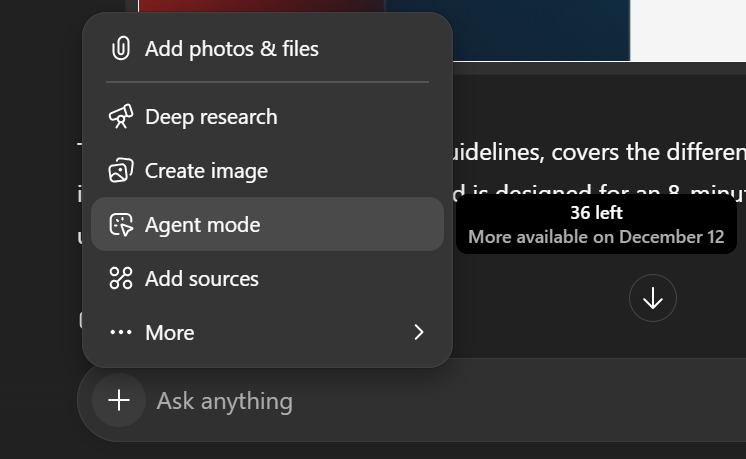Click the three-dot icon beside More

point(120,333)
